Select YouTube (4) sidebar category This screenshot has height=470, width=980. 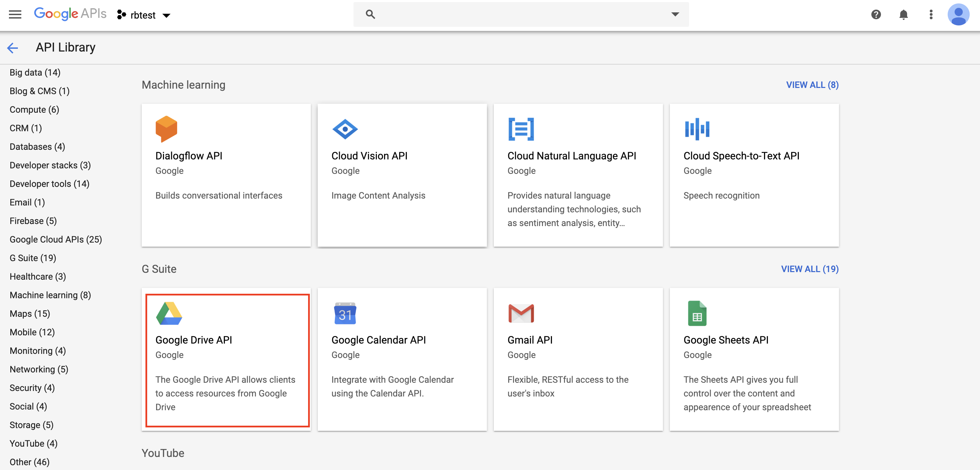click(x=33, y=444)
